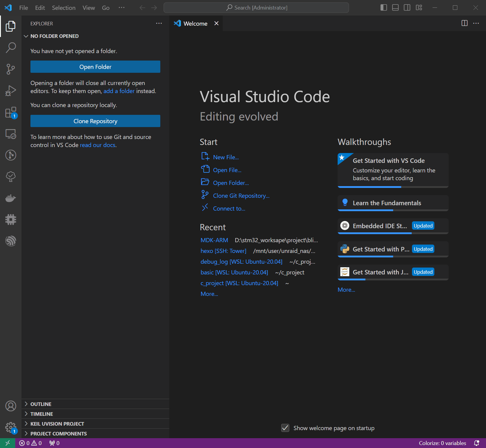Open the Manage gear icon
486x448 pixels.
point(11,427)
